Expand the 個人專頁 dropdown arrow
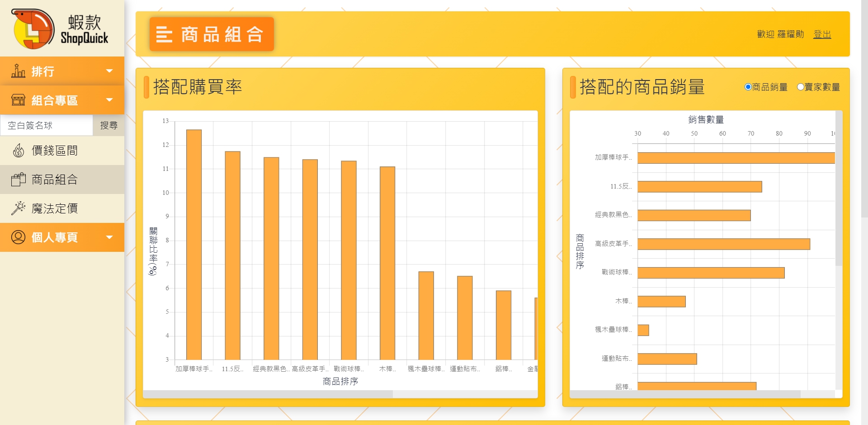868x425 pixels. click(109, 237)
